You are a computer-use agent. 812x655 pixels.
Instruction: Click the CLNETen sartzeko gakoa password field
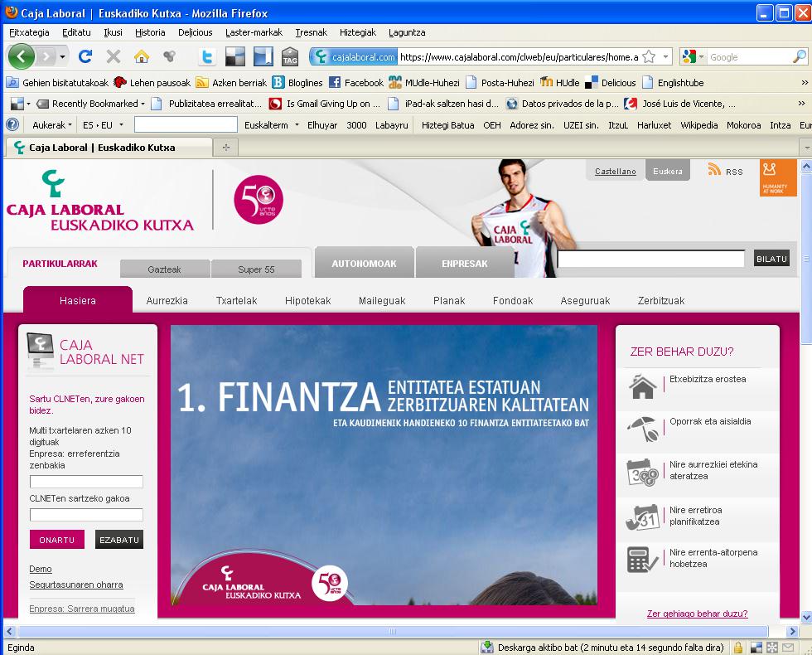86,515
